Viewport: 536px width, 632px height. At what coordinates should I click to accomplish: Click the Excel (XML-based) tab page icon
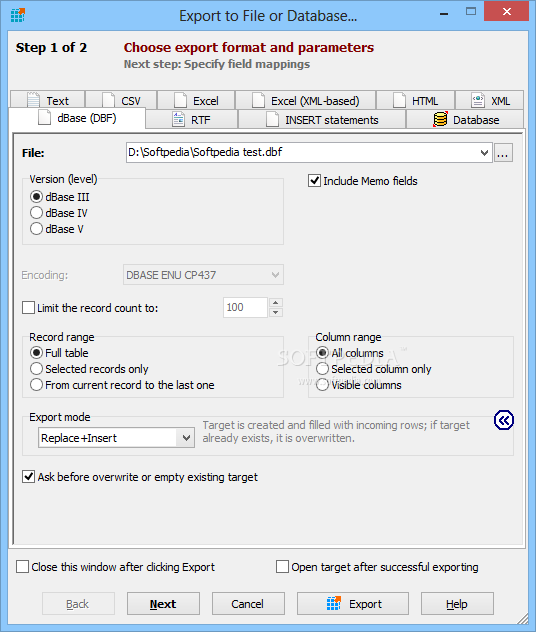(258, 100)
